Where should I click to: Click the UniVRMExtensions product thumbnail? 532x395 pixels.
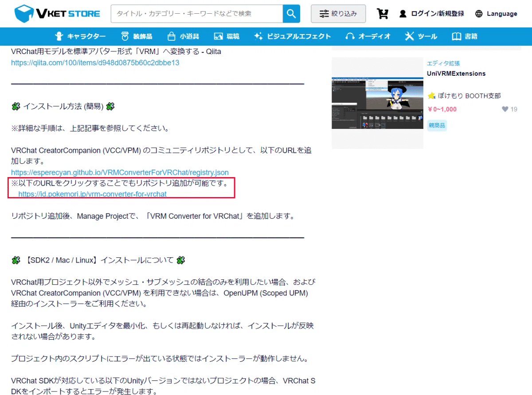377,103
